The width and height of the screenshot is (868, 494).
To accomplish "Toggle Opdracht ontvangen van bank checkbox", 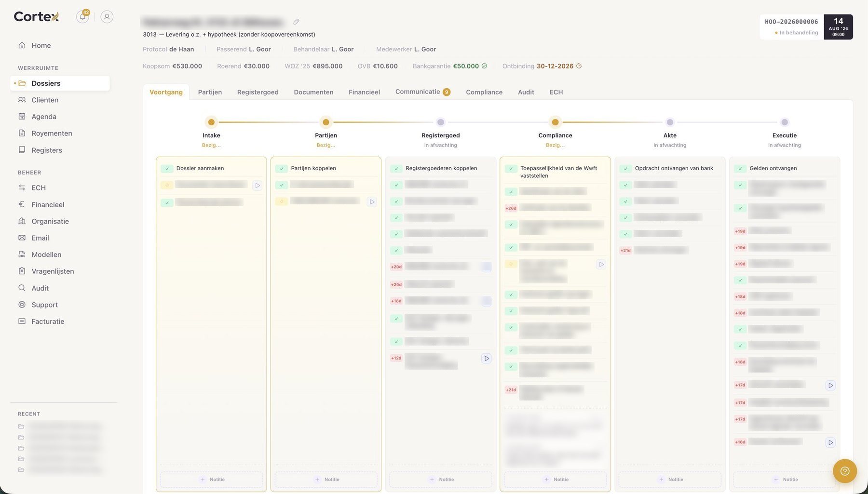I will coord(625,169).
